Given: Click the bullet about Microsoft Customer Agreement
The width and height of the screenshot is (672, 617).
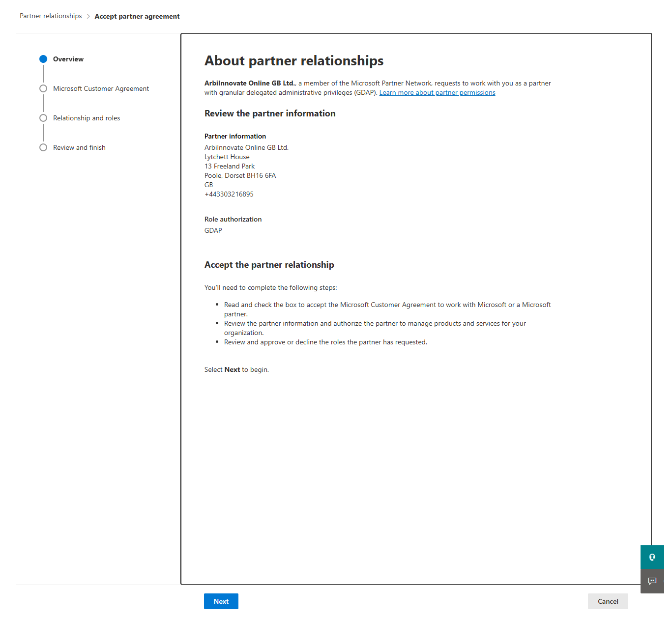Looking at the screenshot, I should (387, 309).
